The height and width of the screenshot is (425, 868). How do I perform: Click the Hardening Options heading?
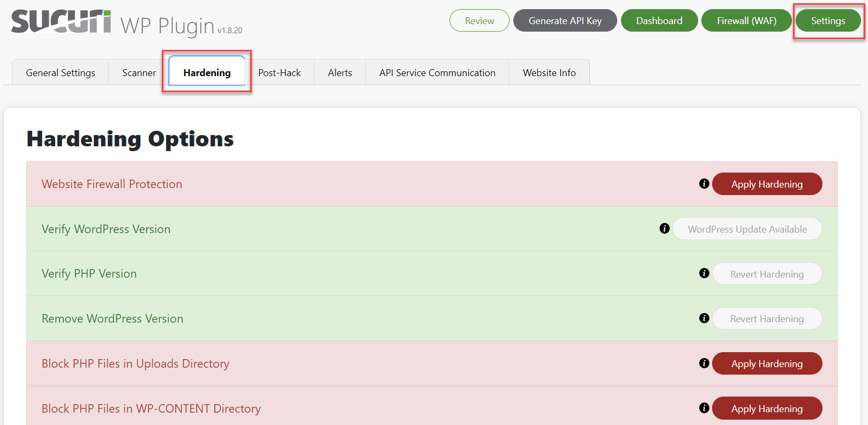coord(130,139)
